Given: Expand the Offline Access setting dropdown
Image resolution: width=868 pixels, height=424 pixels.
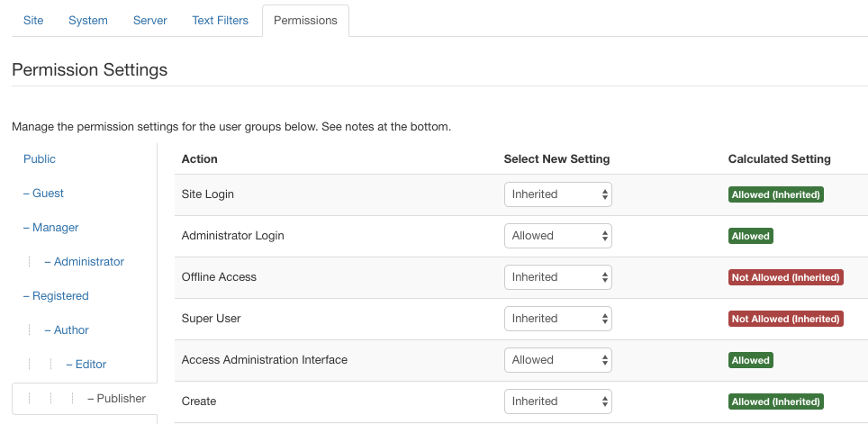Looking at the screenshot, I should (x=558, y=277).
